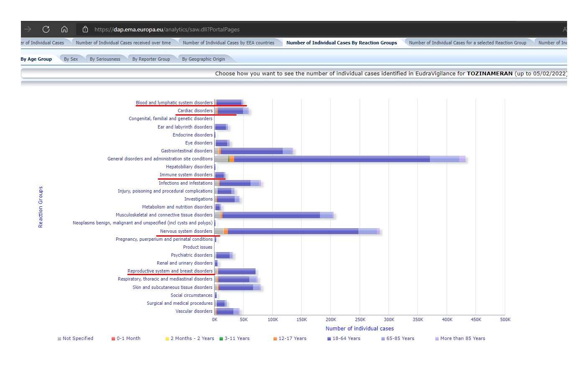
Task: Open Number of Individual Cases by EEA countries tab
Action: coord(228,43)
